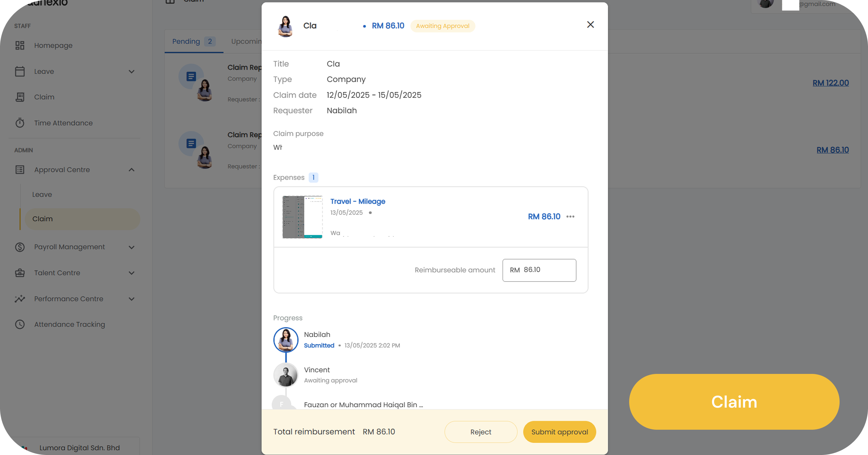Image resolution: width=868 pixels, height=455 pixels.
Task: Expand the Talent Centre chevron
Action: [132, 273]
